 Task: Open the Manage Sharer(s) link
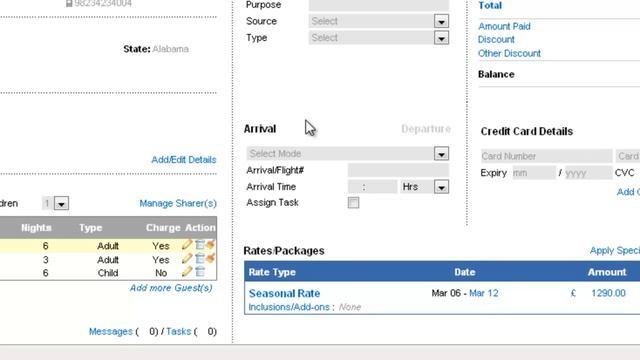click(x=178, y=203)
